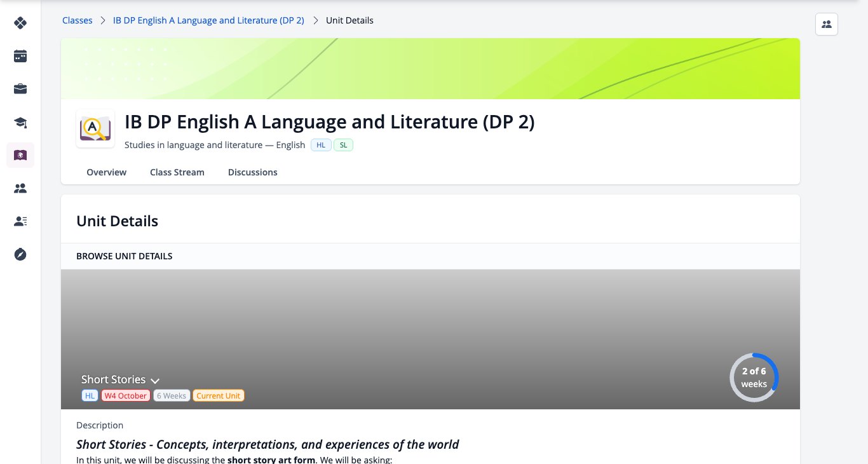Viewport: 868px width, 464px height.
Task: Click the 2 of 6 weeks progress ring
Action: (x=754, y=378)
